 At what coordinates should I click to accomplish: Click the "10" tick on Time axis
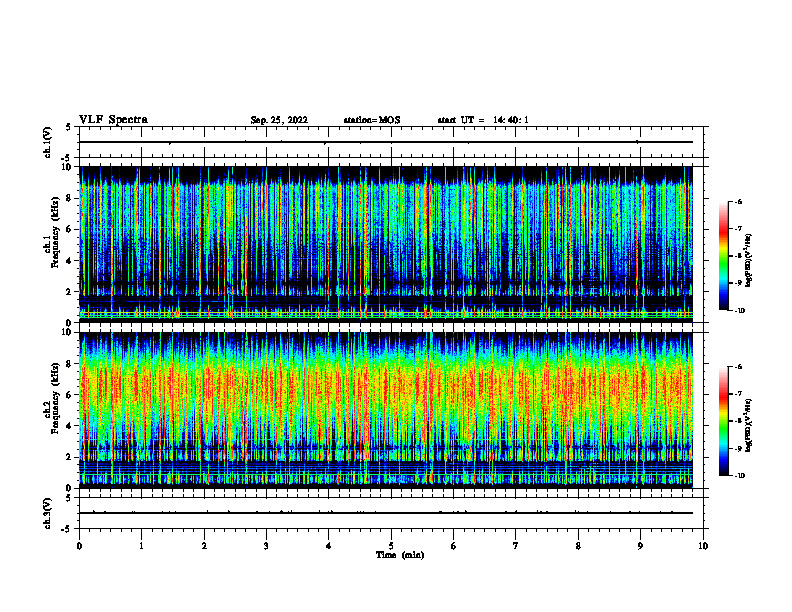click(x=703, y=546)
